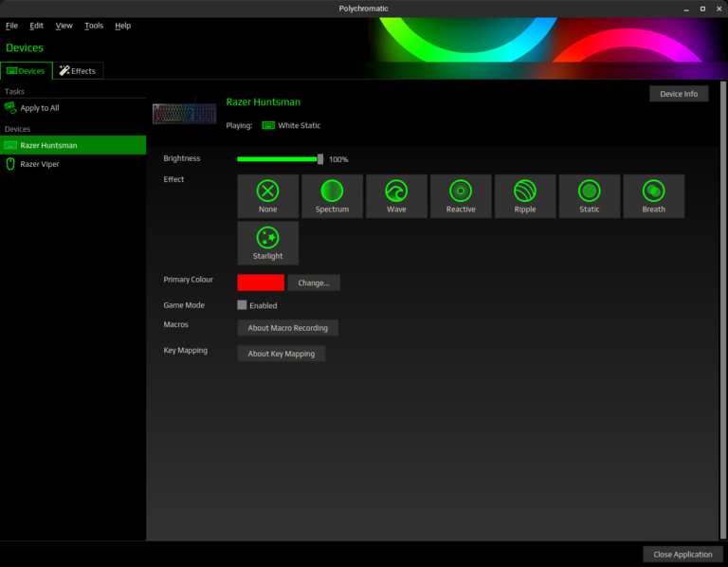Screen dimensions: 728x567
Task: Click the 100% brightness value
Action: tap(338, 159)
